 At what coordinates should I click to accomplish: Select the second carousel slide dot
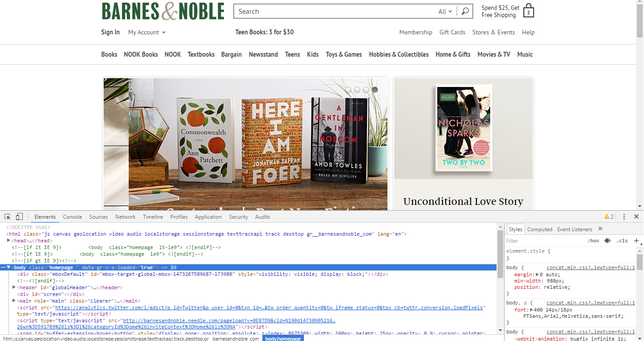(x=357, y=90)
